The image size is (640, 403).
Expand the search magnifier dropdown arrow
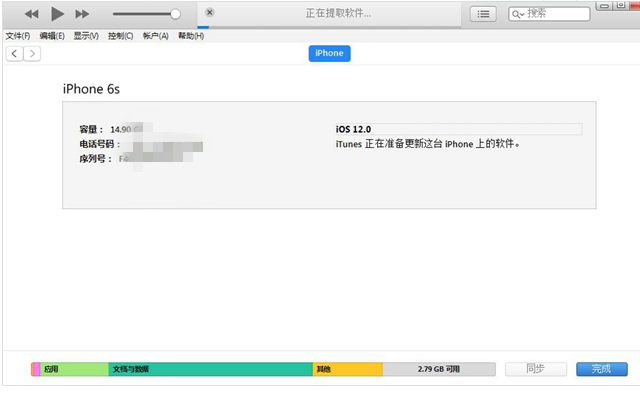click(x=518, y=14)
